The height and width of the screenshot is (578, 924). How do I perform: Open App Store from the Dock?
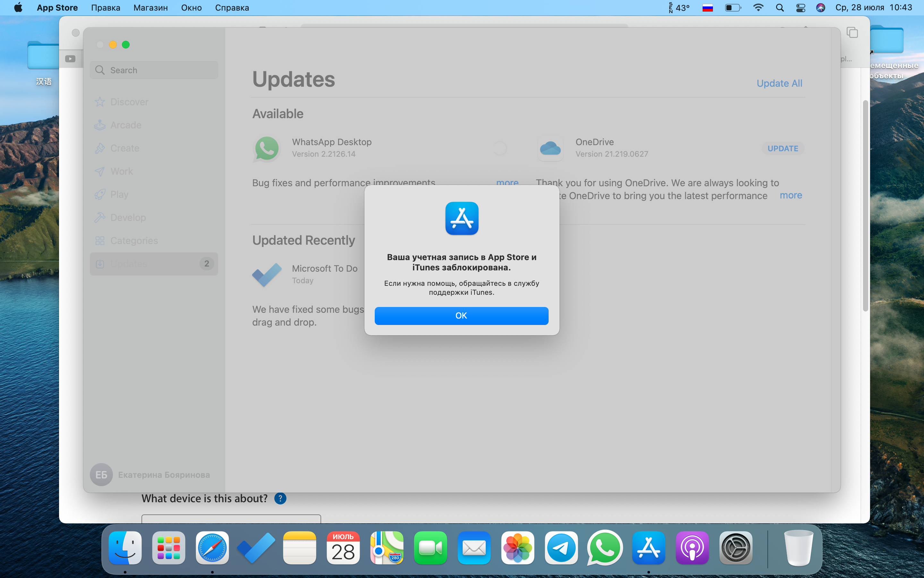(x=648, y=548)
